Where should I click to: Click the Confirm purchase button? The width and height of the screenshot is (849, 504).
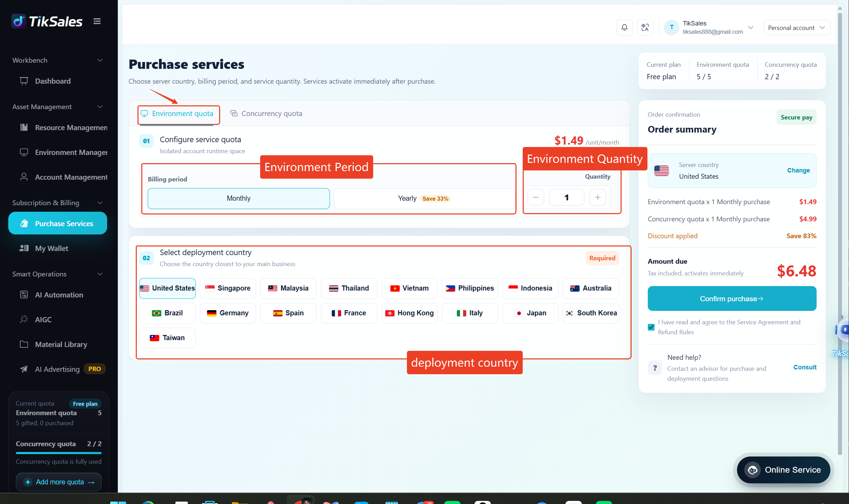point(732,298)
